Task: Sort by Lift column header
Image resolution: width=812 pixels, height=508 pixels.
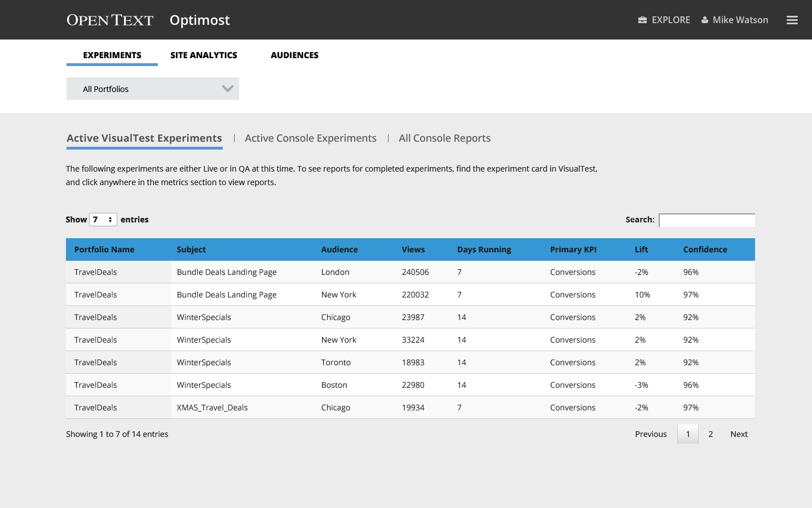Action: [641, 249]
